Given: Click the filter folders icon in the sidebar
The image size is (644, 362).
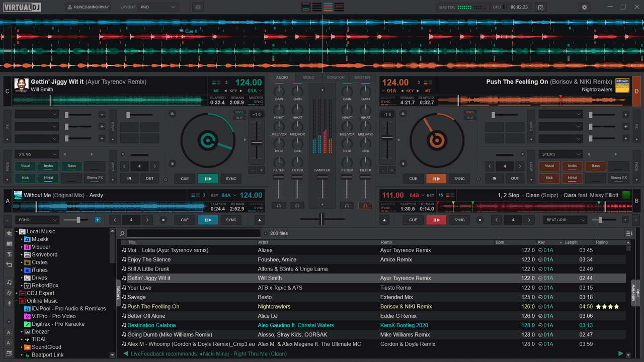Looking at the screenshot, I should (x=9, y=253).
